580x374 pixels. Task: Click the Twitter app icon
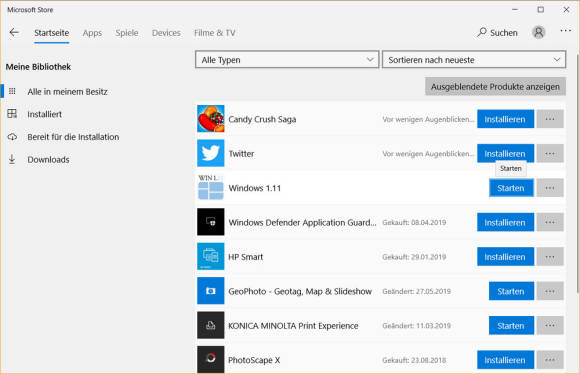coord(210,153)
